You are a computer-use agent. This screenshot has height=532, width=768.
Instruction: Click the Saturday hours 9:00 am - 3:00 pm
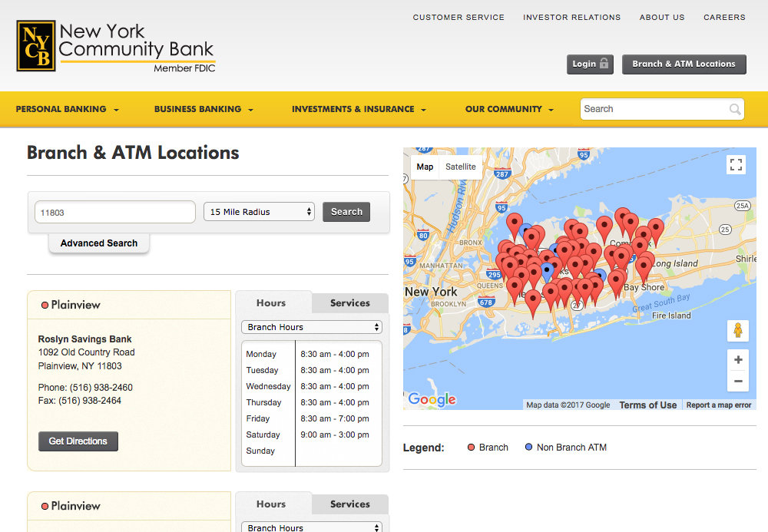[335, 435]
